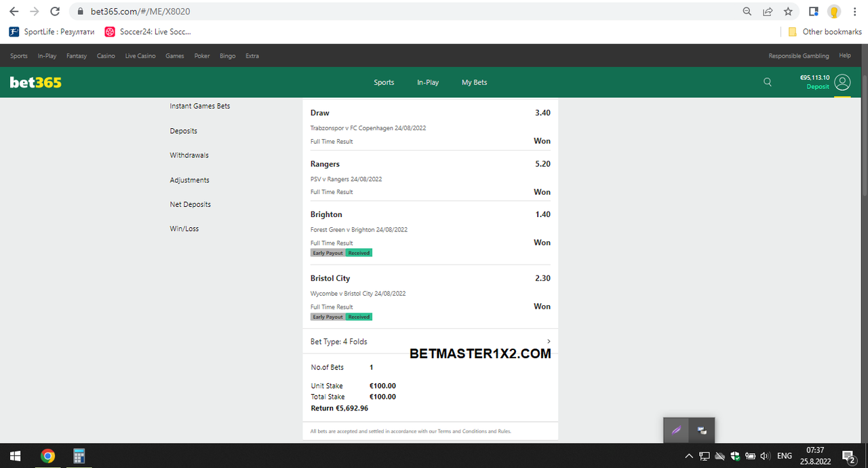Click the 5.20 odds value
This screenshot has width=868, height=468.
tap(542, 164)
